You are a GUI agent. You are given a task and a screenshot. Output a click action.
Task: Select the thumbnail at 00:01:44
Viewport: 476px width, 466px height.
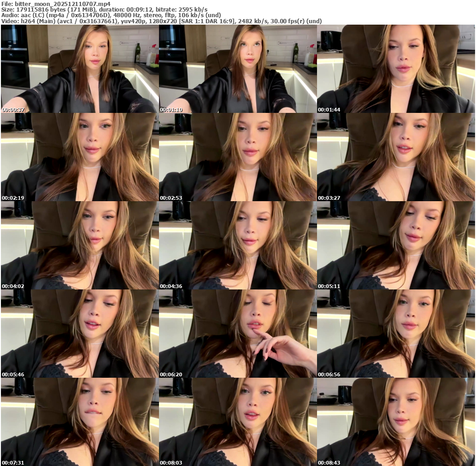396,69
